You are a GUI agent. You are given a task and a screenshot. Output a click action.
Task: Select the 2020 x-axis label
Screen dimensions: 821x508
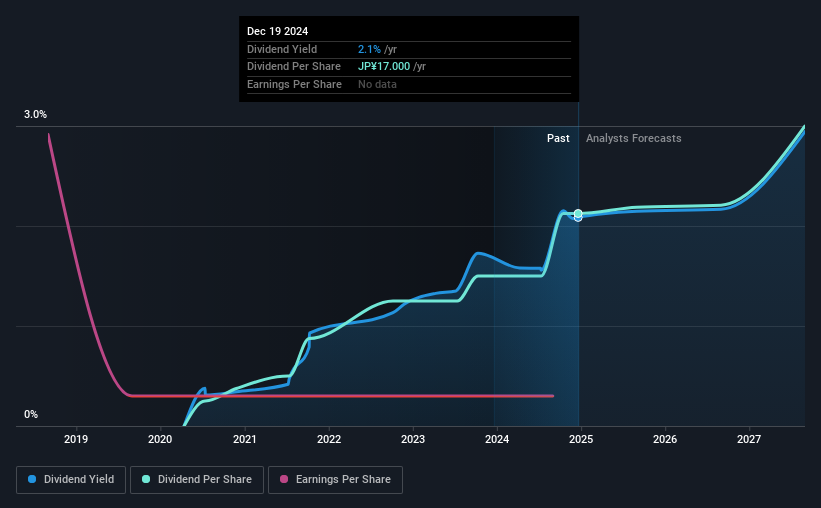point(160,439)
